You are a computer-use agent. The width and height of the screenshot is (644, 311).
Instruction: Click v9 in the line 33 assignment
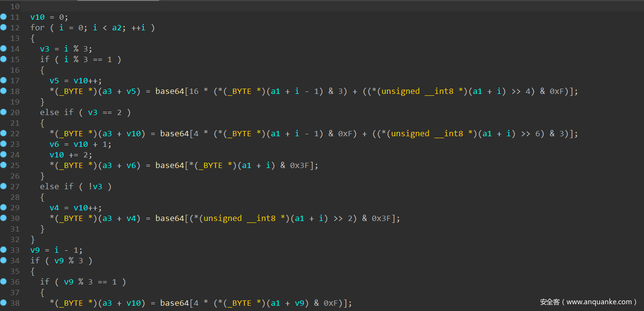click(35, 250)
